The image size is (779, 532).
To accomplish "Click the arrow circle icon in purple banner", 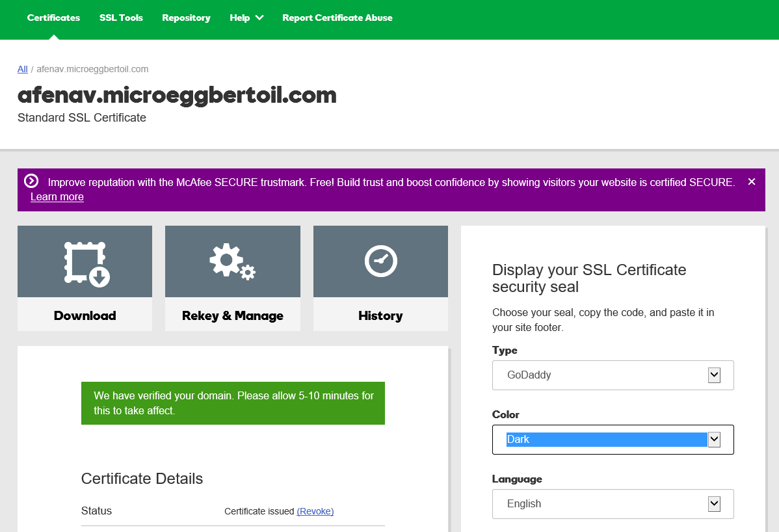I will coord(31,181).
